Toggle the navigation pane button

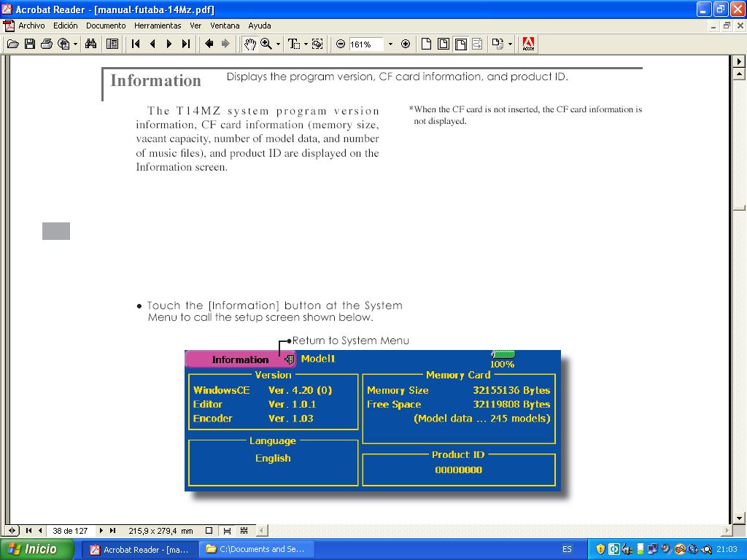[x=112, y=44]
